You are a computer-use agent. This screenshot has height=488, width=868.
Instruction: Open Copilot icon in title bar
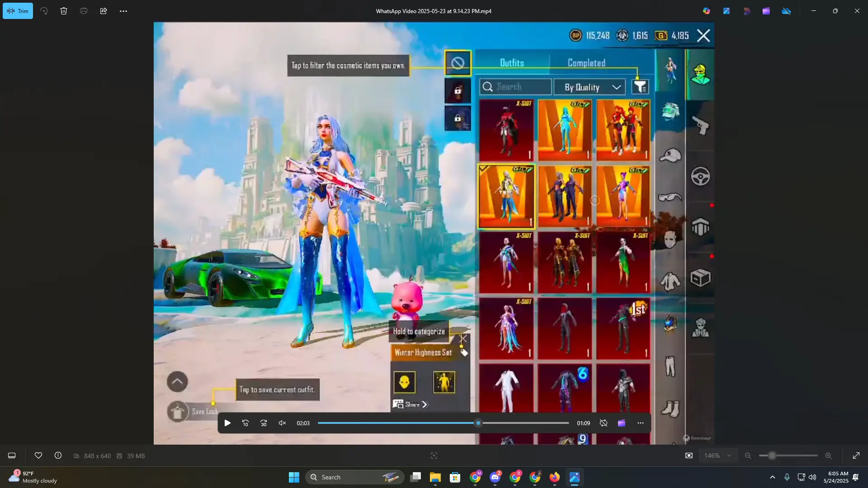point(707,11)
